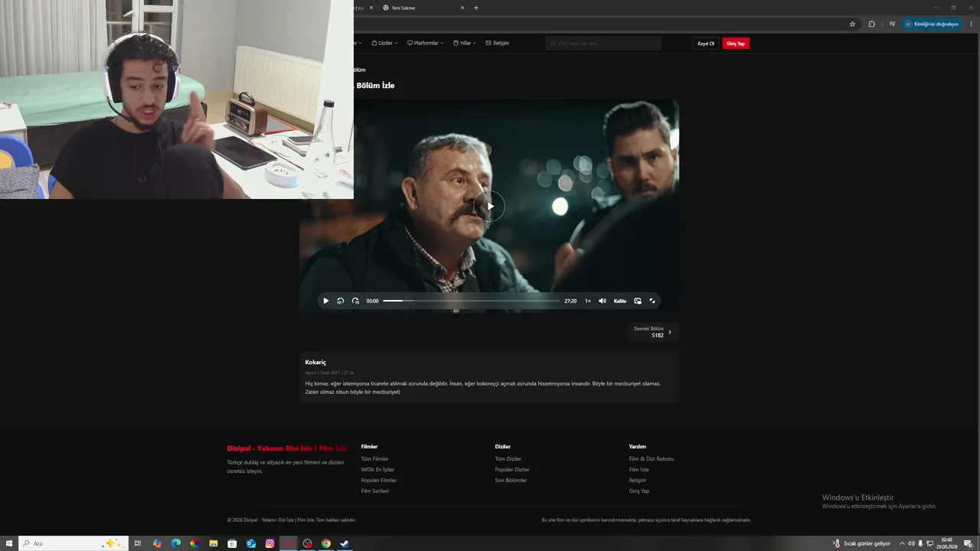Go to Sonraki Bölüm S1B2
980x551 pixels.
click(x=652, y=332)
